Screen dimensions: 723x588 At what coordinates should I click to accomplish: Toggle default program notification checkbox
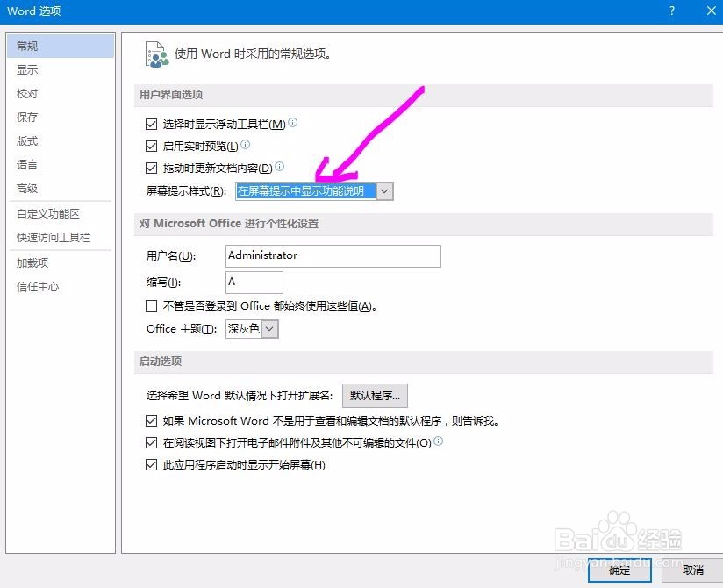(151, 420)
